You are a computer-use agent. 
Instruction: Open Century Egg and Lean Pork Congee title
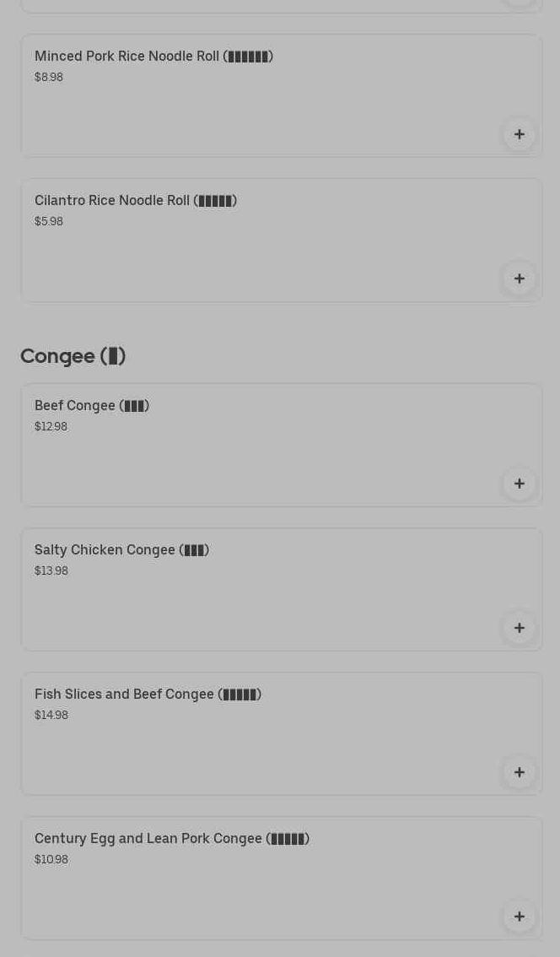point(171,839)
